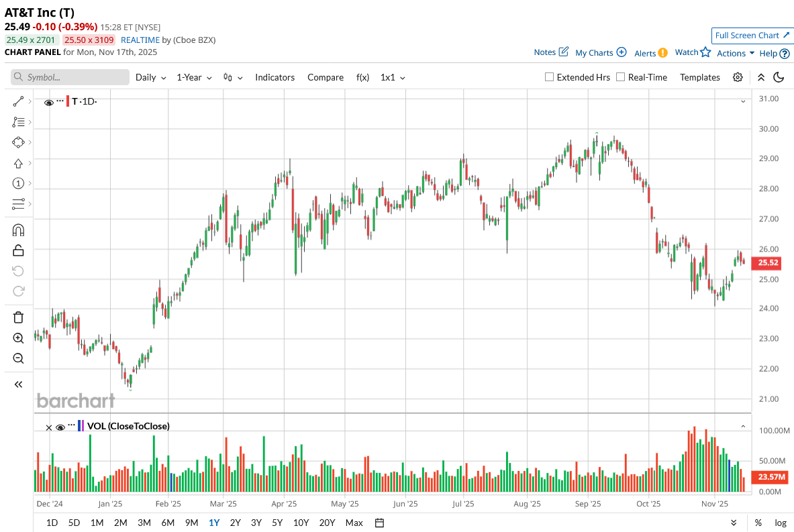Select the 5Y time range
This screenshot has height=532, width=794.
[277, 523]
